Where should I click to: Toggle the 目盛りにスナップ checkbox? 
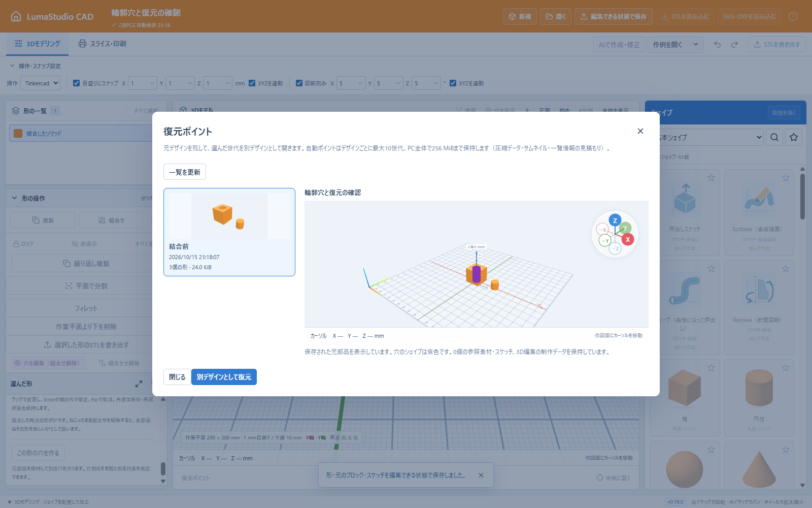(x=76, y=83)
